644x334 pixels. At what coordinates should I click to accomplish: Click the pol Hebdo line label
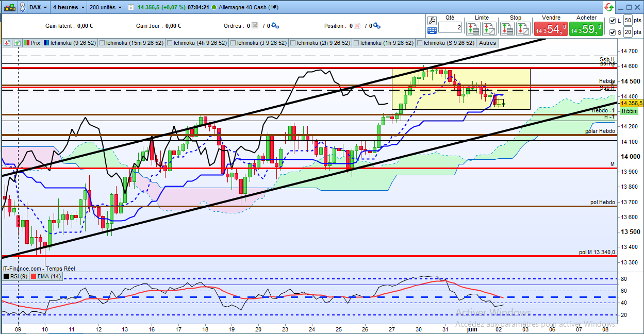[x=603, y=203]
